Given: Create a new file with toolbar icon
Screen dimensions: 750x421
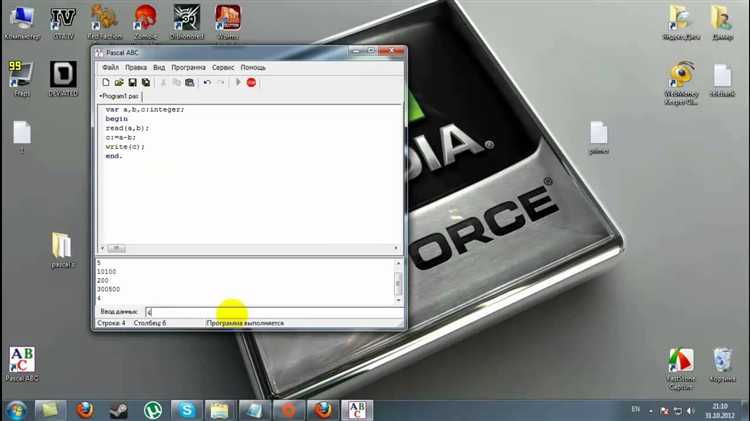Looking at the screenshot, I should click(x=106, y=82).
